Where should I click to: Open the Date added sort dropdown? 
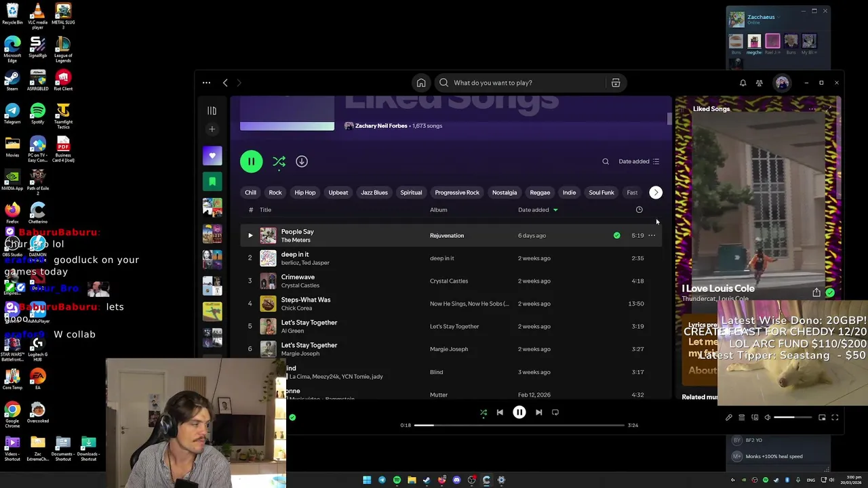coord(639,161)
